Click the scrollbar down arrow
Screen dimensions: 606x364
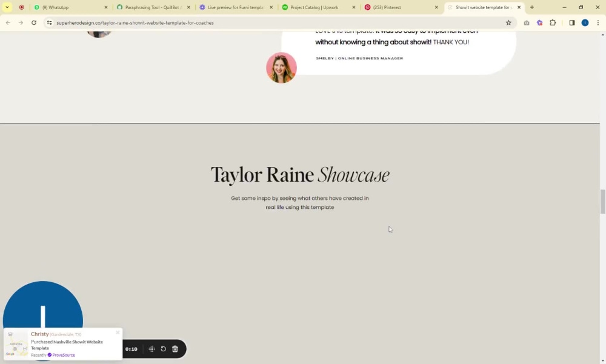click(602, 361)
